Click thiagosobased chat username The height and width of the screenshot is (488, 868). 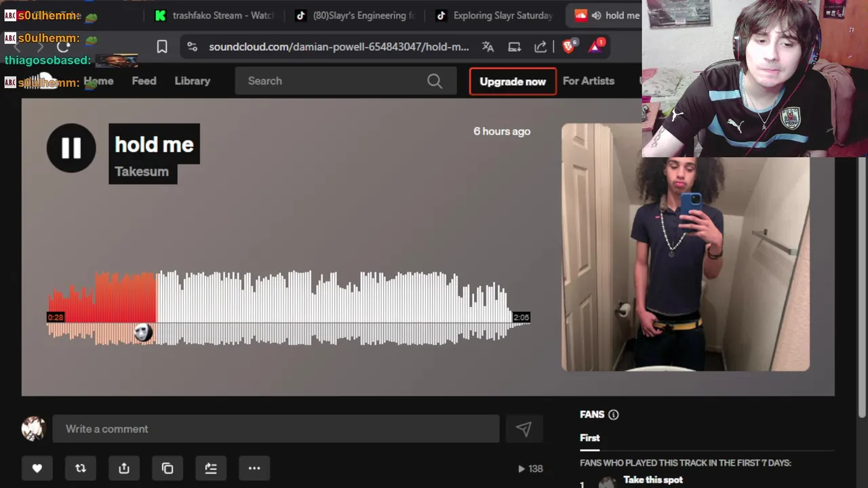(x=47, y=60)
